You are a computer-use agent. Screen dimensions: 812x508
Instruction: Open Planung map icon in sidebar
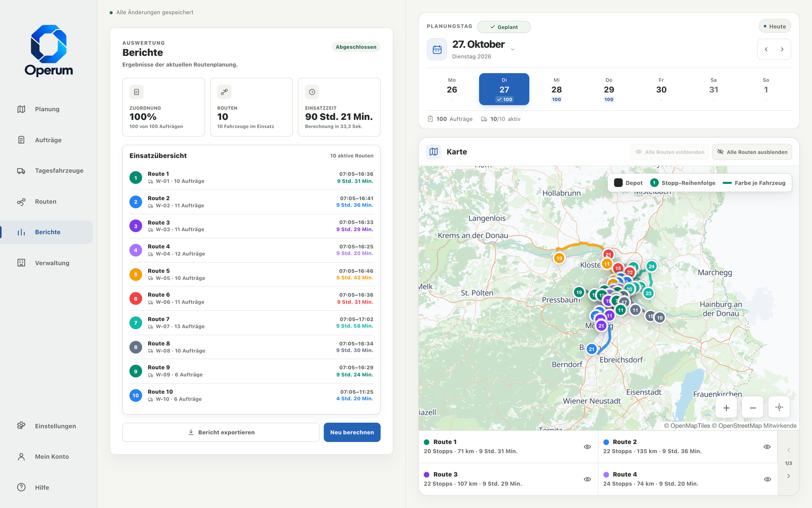tap(21, 109)
